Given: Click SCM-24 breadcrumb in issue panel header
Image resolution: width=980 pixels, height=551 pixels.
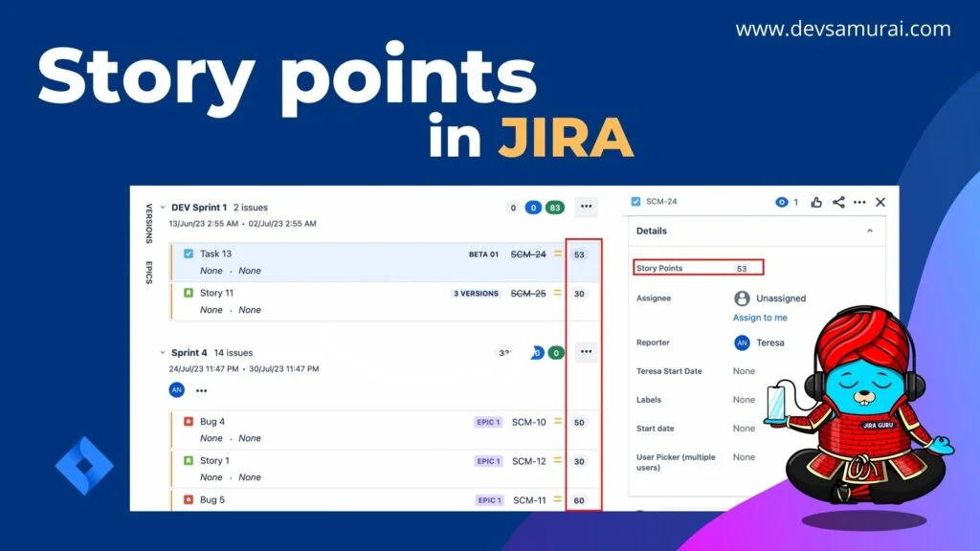Looking at the screenshot, I should [x=661, y=201].
